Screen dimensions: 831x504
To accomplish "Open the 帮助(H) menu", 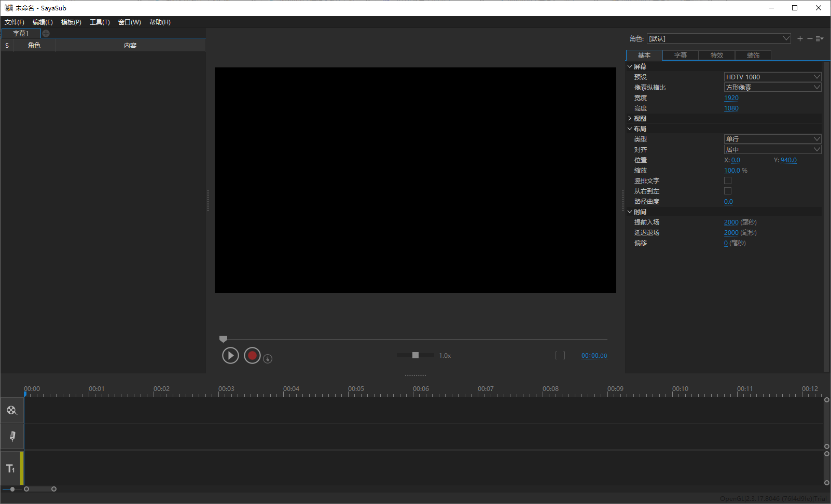I will (x=160, y=22).
